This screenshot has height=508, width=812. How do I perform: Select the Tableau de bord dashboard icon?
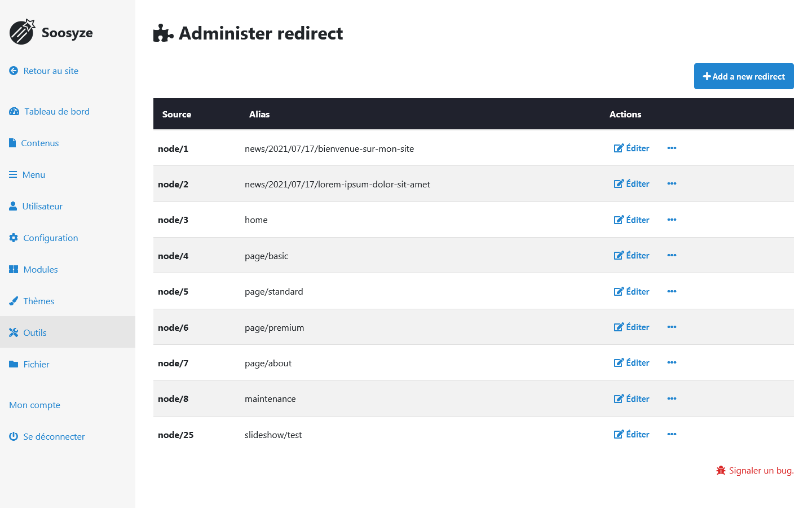[x=13, y=111]
